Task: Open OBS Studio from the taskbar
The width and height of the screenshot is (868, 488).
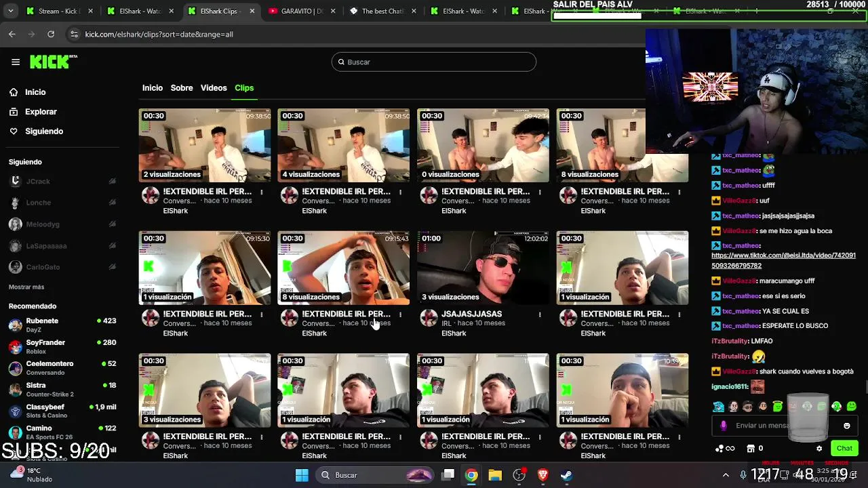Action: tap(519, 475)
